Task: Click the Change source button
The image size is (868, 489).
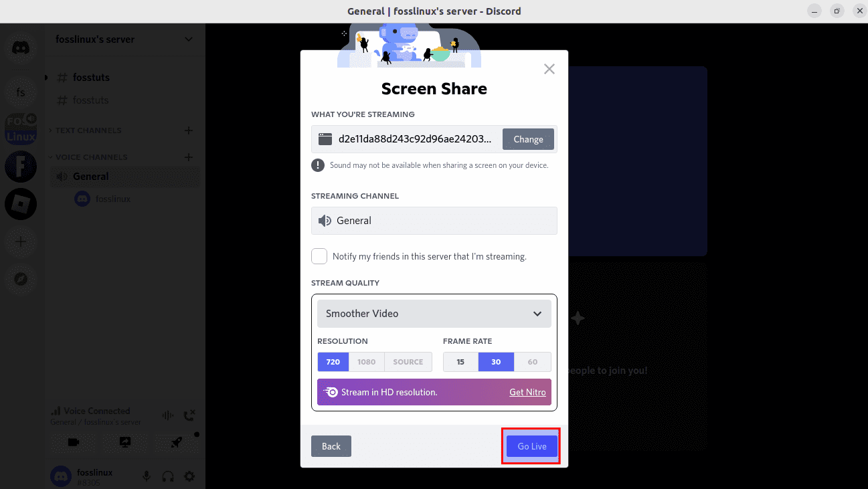Action: coord(529,139)
